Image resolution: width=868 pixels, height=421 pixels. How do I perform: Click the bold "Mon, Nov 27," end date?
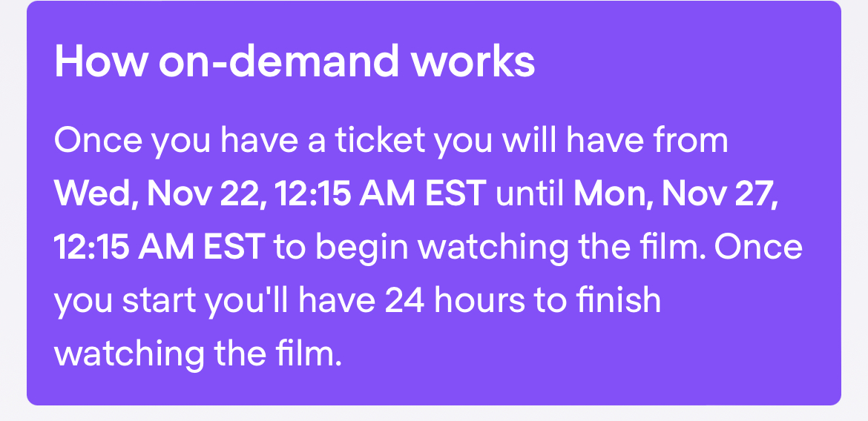click(x=677, y=193)
